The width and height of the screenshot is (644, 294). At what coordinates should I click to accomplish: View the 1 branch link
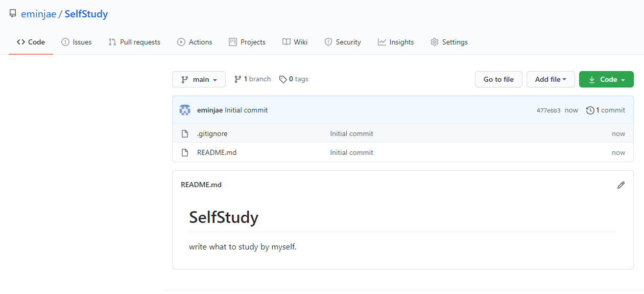tap(252, 79)
